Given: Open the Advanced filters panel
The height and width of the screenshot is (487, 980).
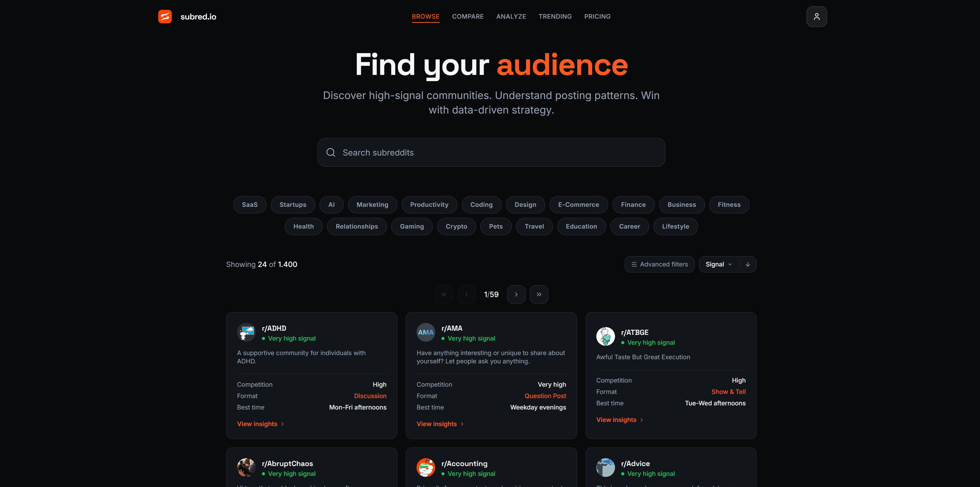Looking at the screenshot, I should pyautogui.click(x=659, y=264).
